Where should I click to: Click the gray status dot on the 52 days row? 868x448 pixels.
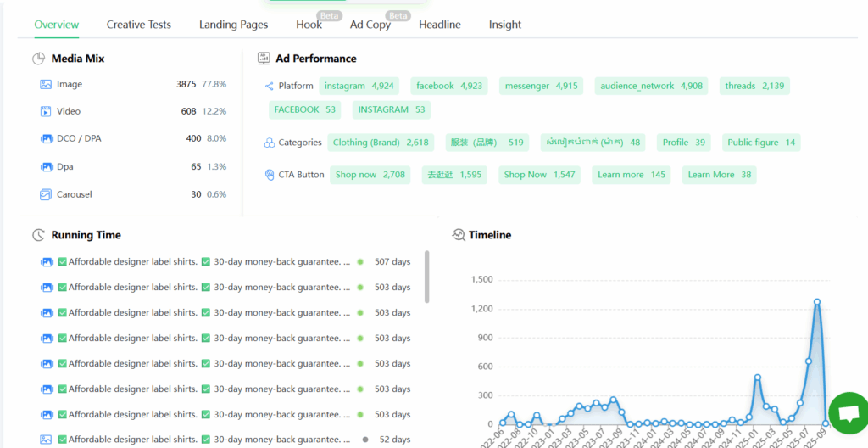tap(365, 440)
